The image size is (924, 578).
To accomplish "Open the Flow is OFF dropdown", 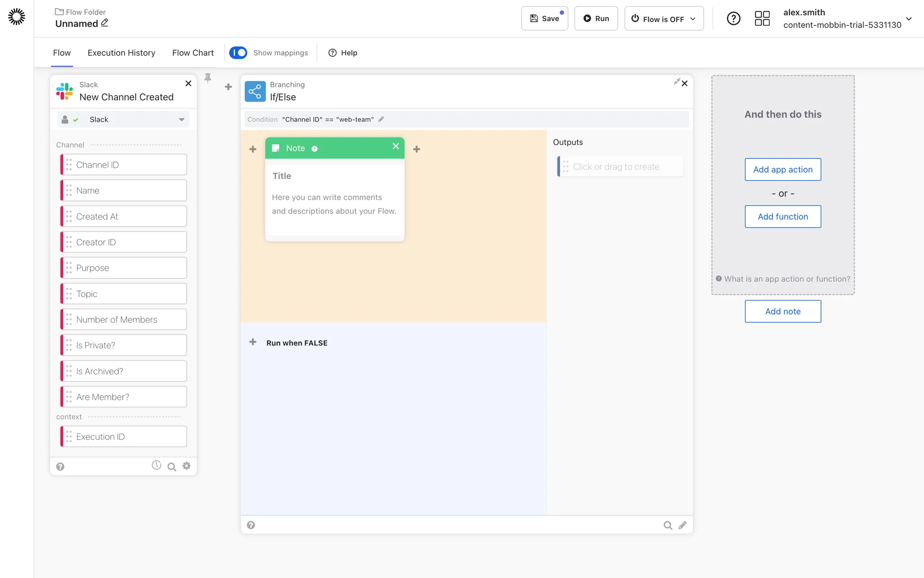I will [x=664, y=18].
